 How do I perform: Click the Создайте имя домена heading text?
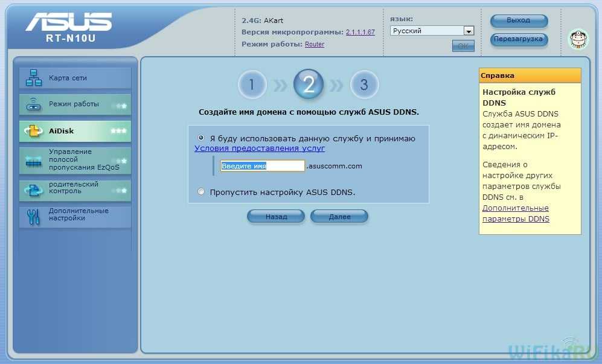tap(309, 112)
